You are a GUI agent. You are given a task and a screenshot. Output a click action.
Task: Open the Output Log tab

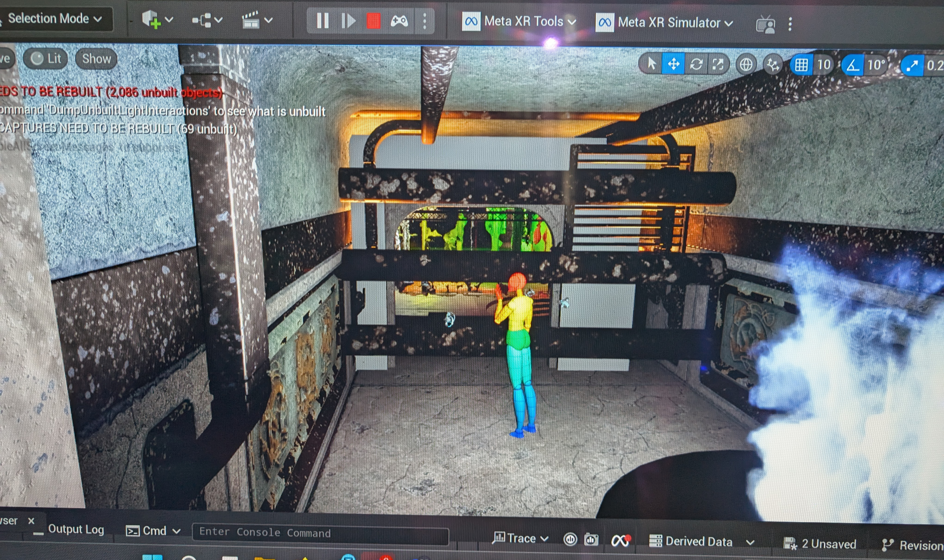coord(75,529)
